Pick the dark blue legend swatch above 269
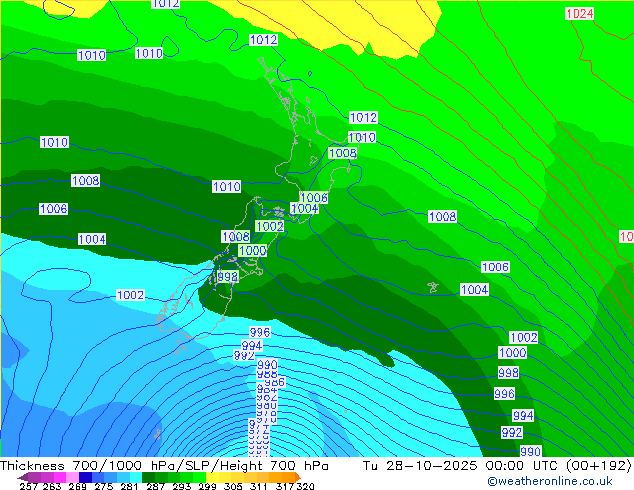 (x=85, y=477)
